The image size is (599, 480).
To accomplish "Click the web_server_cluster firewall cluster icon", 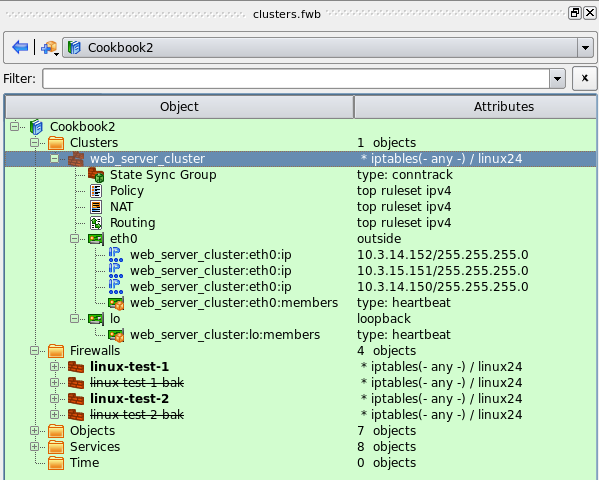I will [76, 159].
